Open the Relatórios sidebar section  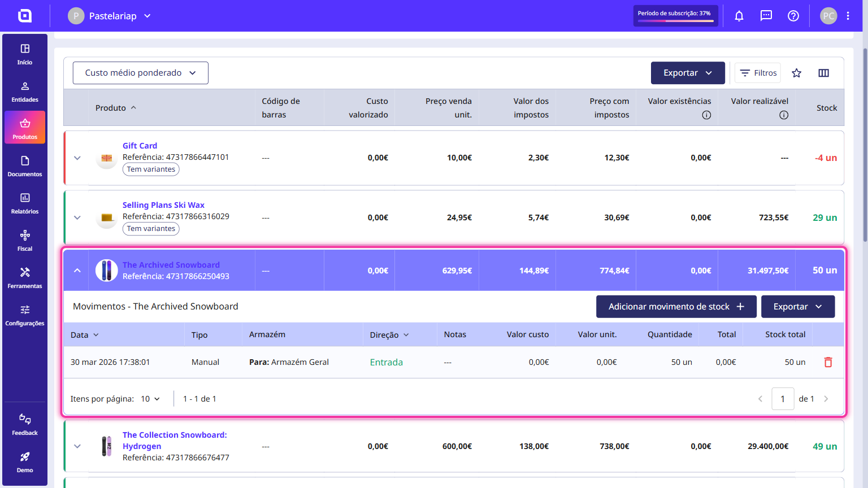[x=25, y=203]
